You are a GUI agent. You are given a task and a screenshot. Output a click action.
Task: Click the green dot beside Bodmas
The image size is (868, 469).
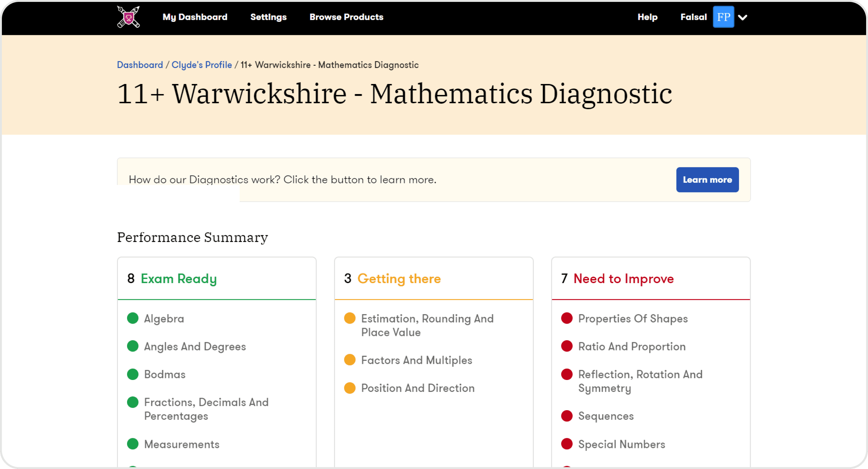(133, 374)
